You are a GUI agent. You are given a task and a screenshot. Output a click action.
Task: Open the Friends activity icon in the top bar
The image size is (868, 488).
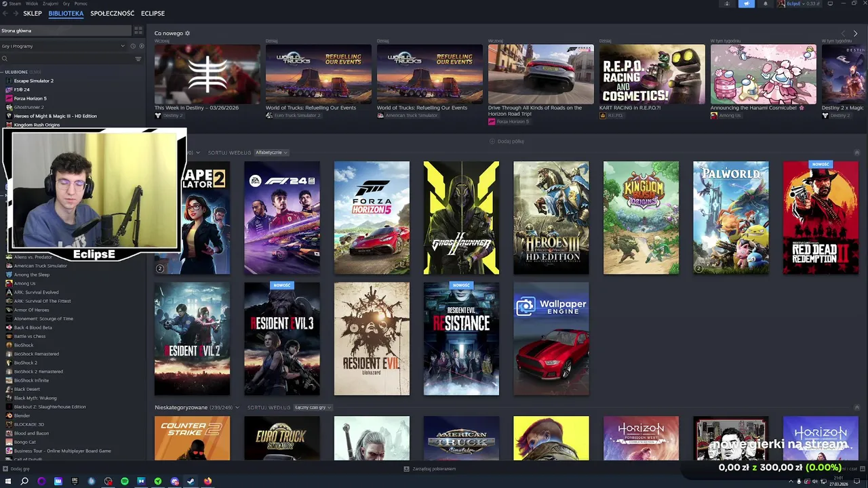(x=727, y=3)
